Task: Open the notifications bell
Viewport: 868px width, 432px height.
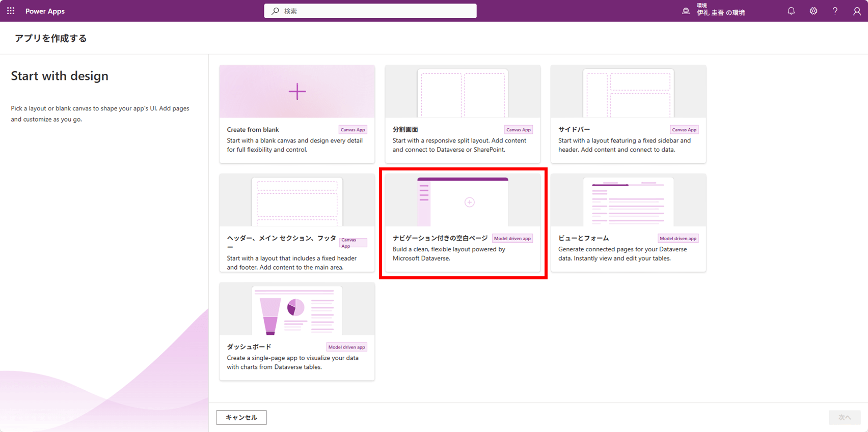Action: point(791,11)
